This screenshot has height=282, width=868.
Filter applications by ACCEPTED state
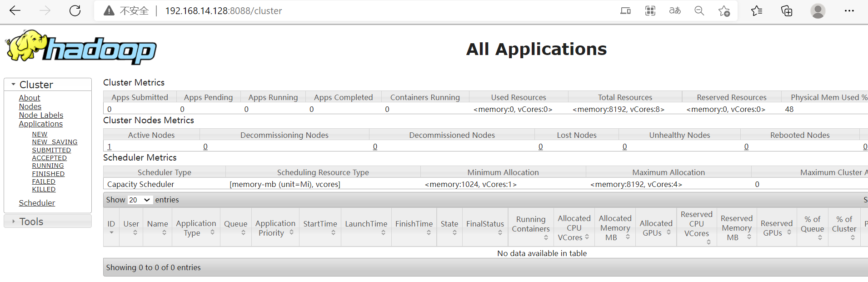(49, 158)
